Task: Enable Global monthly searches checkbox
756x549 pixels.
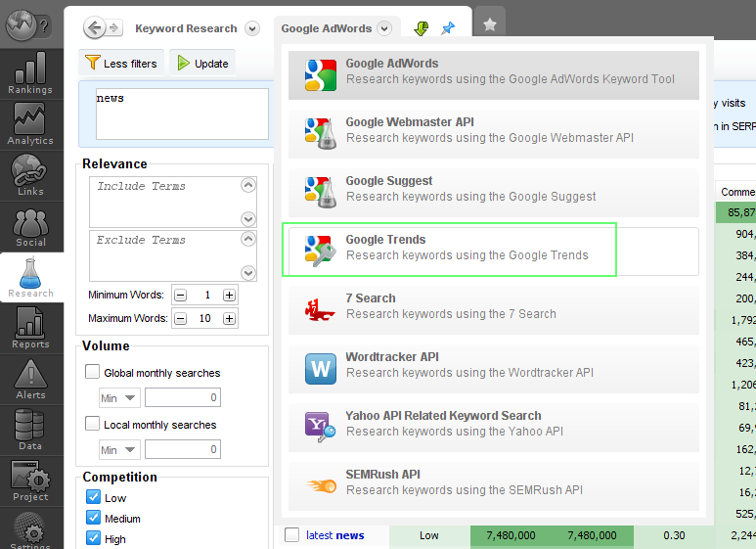Action: pyautogui.click(x=92, y=372)
